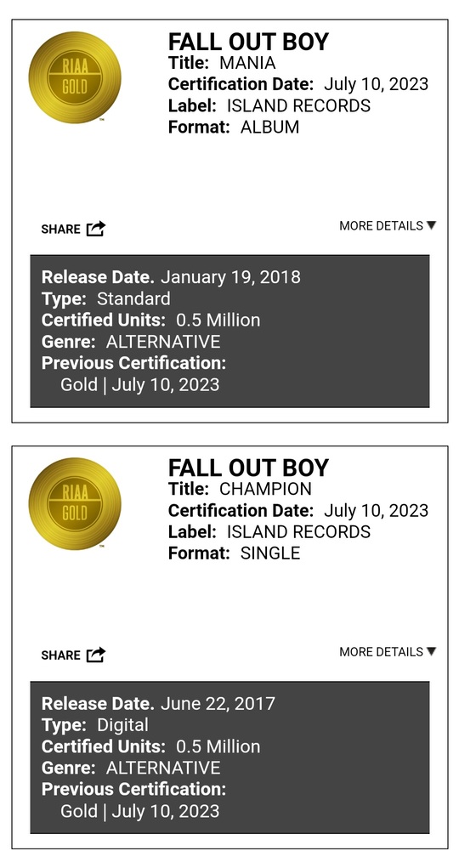Click the share arrow icon on MANIA card
This screenshot has width=459, height=868.
pos(96,228)
